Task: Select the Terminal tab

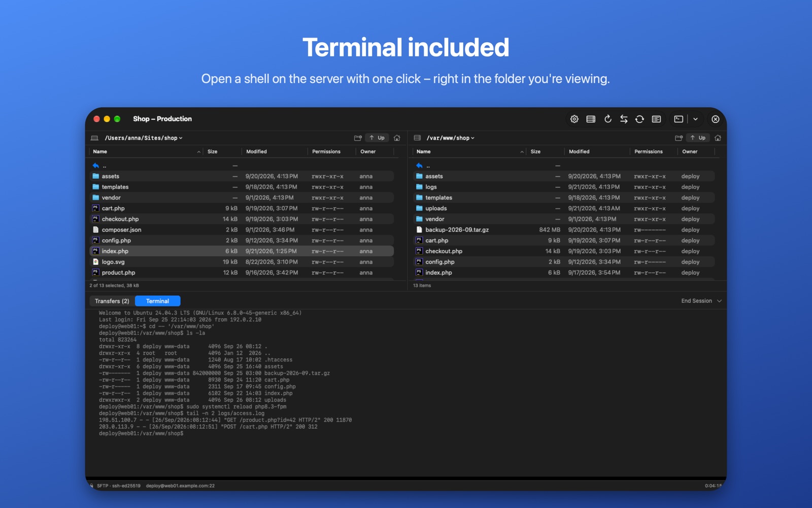Action: (x=157, y=301)
